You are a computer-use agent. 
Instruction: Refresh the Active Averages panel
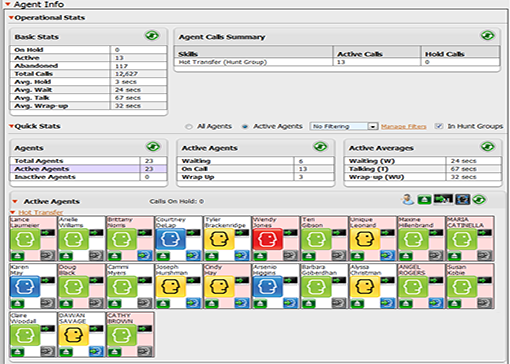pyautogui.click(x=488, y=147)
